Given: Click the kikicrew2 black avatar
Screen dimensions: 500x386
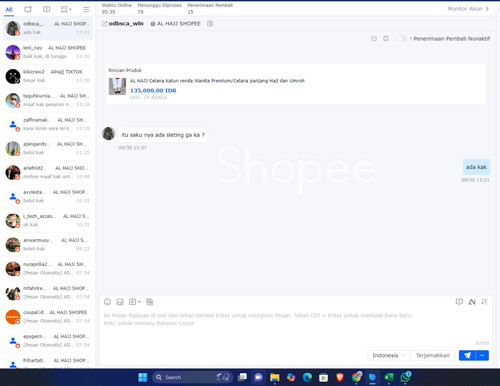Looking at the screenshot, I should (13, 76).
